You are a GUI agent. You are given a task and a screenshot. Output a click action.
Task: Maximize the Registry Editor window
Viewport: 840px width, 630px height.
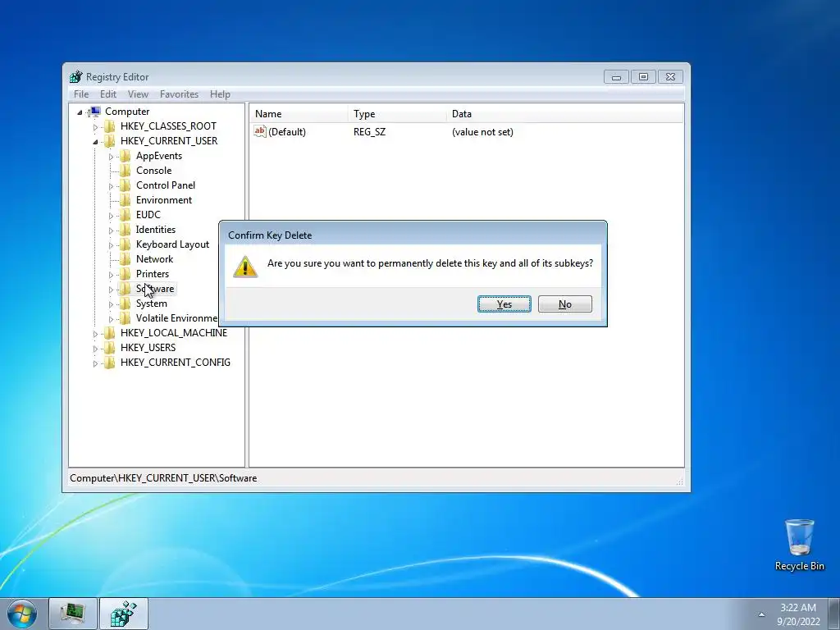[643, 77]
